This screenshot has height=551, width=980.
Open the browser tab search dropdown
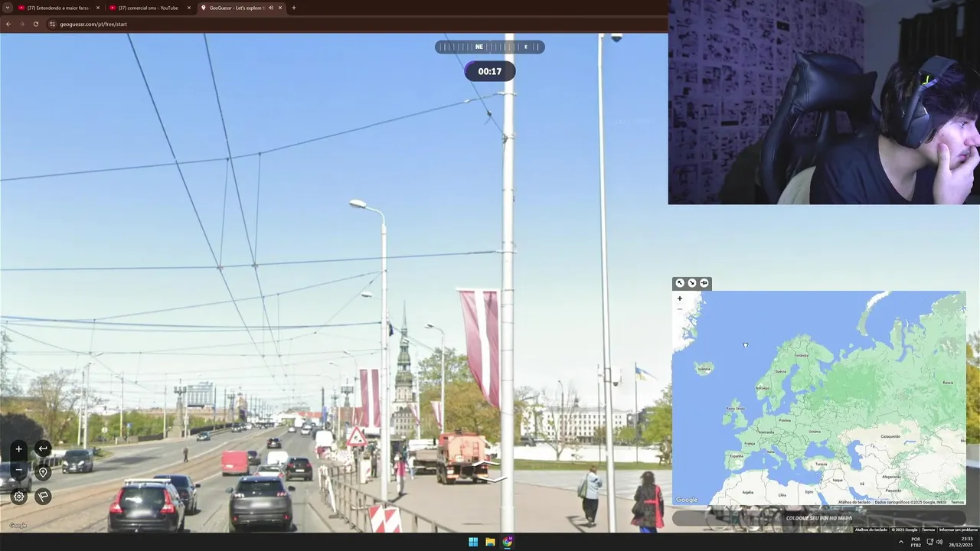[8, 8]
